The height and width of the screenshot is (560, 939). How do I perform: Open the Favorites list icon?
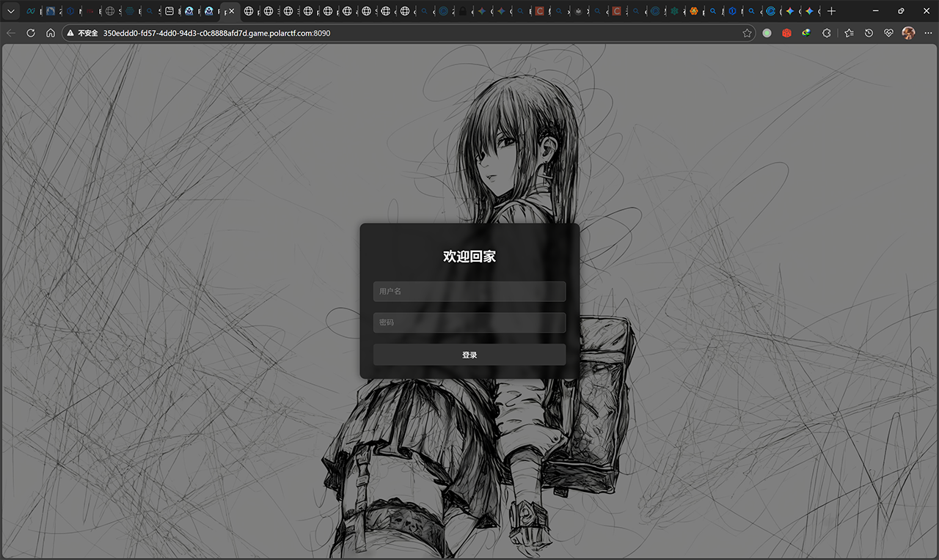(849, 33)
